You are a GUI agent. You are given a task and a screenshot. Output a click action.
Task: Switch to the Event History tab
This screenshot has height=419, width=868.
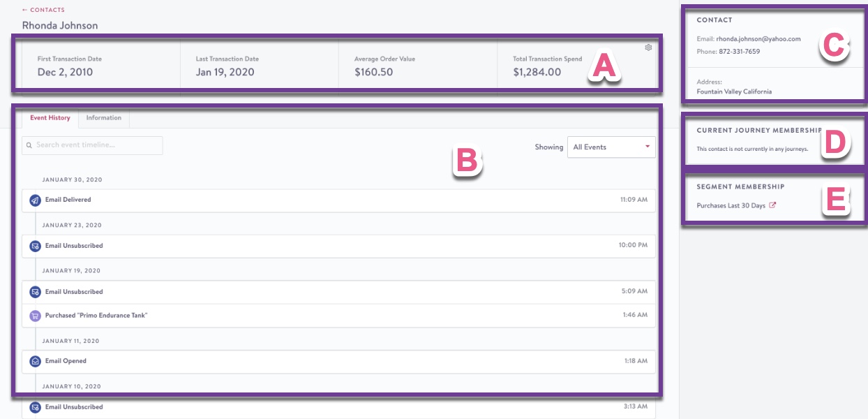50,118
